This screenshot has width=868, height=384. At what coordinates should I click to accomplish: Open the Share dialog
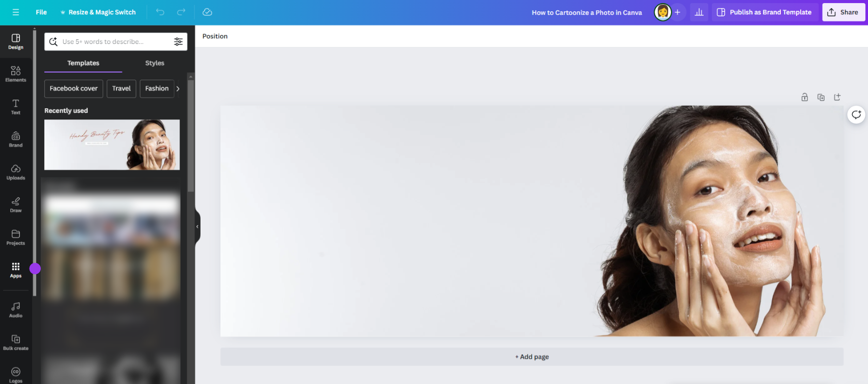[844, 12]
